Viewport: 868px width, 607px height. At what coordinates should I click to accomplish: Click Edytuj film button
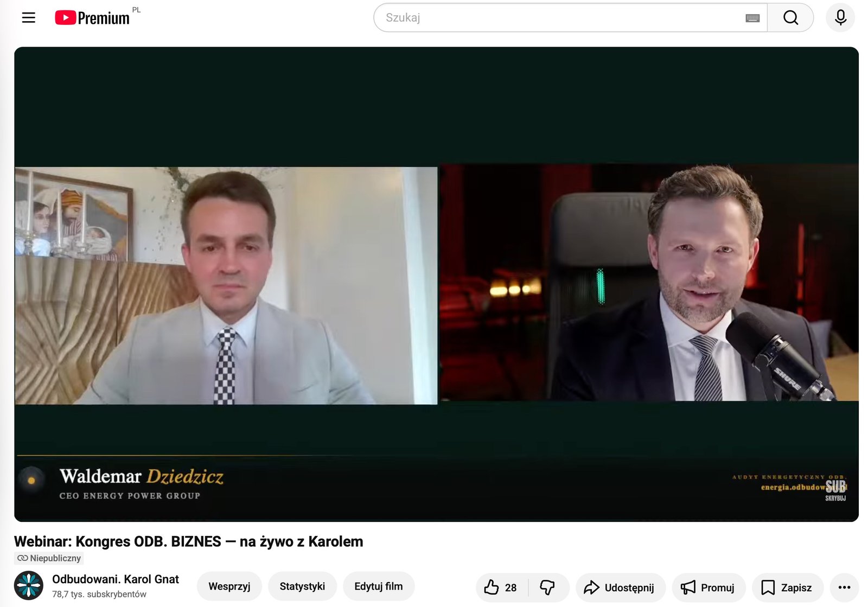point(379,586)
